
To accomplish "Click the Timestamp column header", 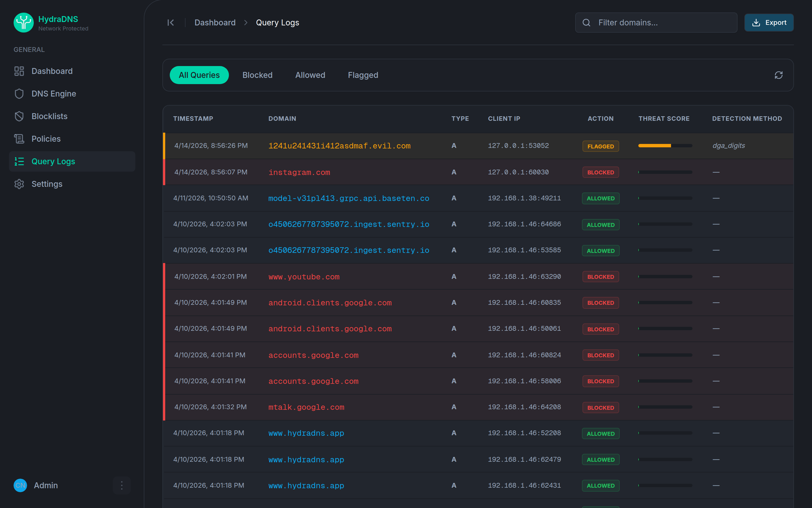I will pyautogui.click(x=193, y=119).
